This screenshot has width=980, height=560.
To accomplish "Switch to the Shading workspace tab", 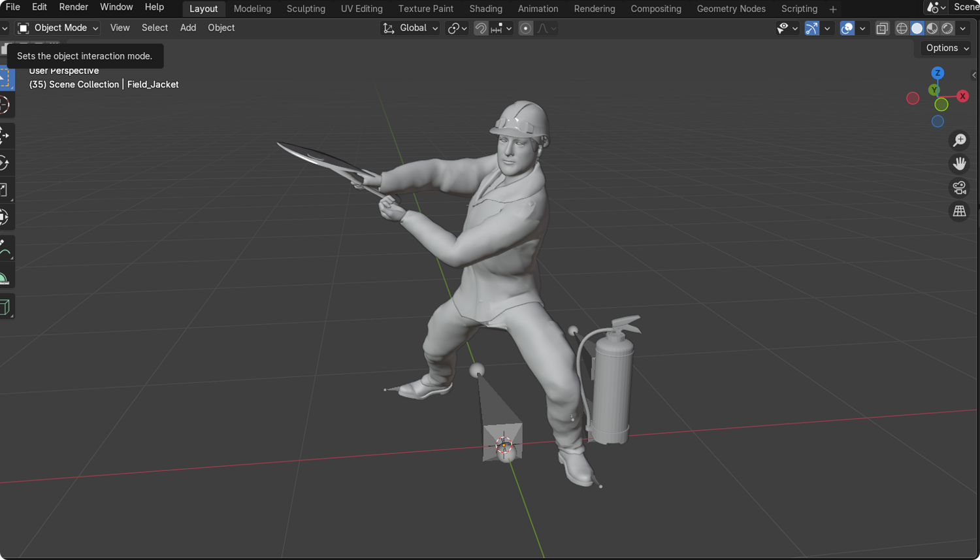I will point(485,8).
